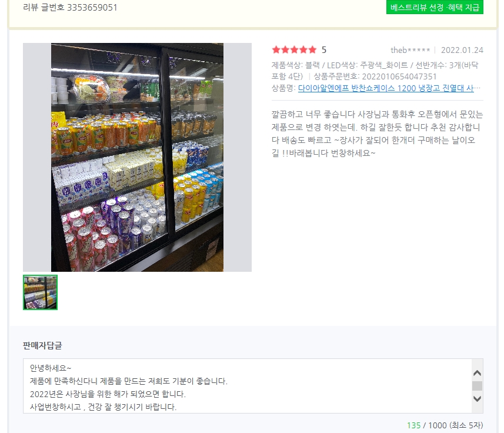
Task: Click the scroll up arrow in reply box
Action: [477, 373]
